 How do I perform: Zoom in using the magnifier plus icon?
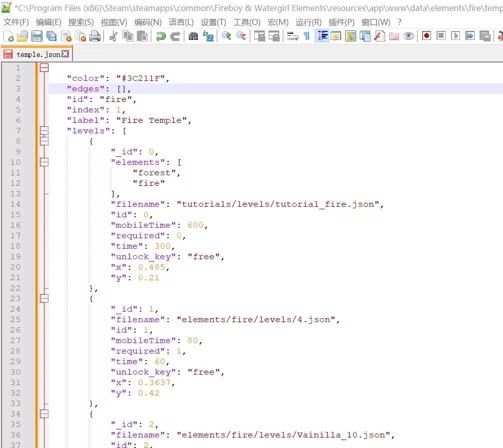(226, 36)
